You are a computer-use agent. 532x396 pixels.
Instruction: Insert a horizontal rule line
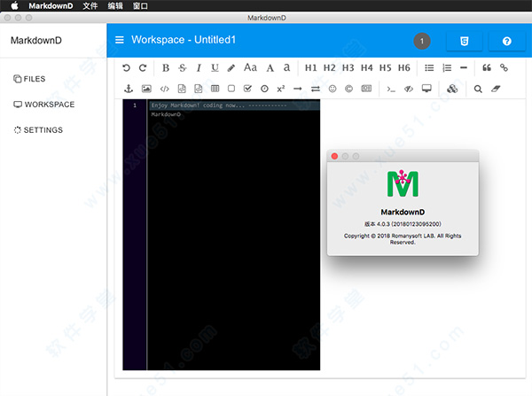pos(464,68)
